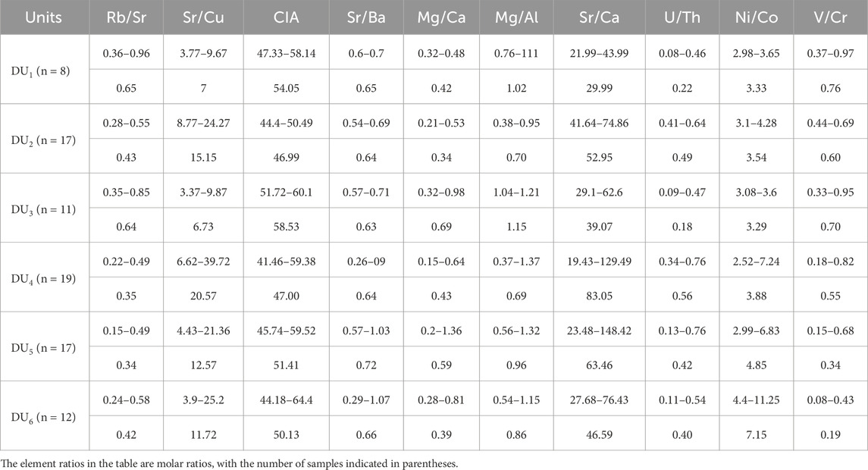Click the Sr/Ca mean value 83.05

(x=599, y=296)
